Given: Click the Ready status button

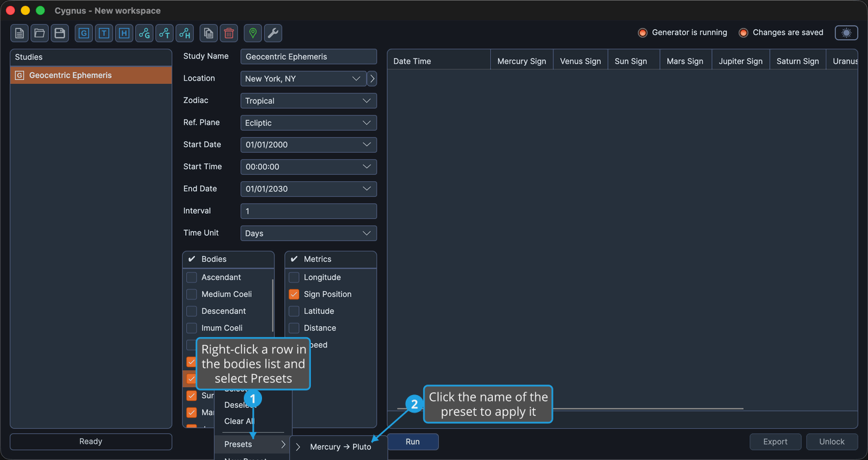Looking at the screenshot, I should 91,442.
